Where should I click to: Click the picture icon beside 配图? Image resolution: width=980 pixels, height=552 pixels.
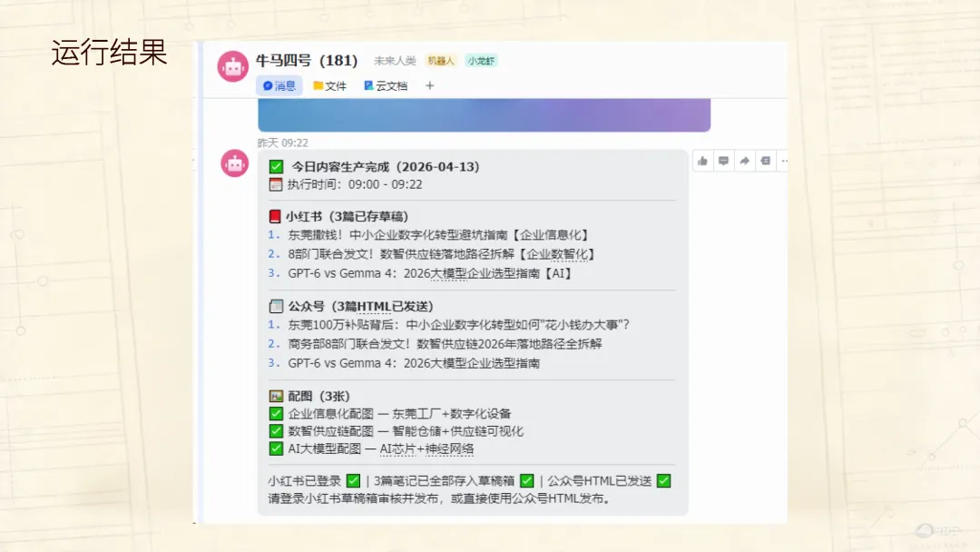[276, 397]
